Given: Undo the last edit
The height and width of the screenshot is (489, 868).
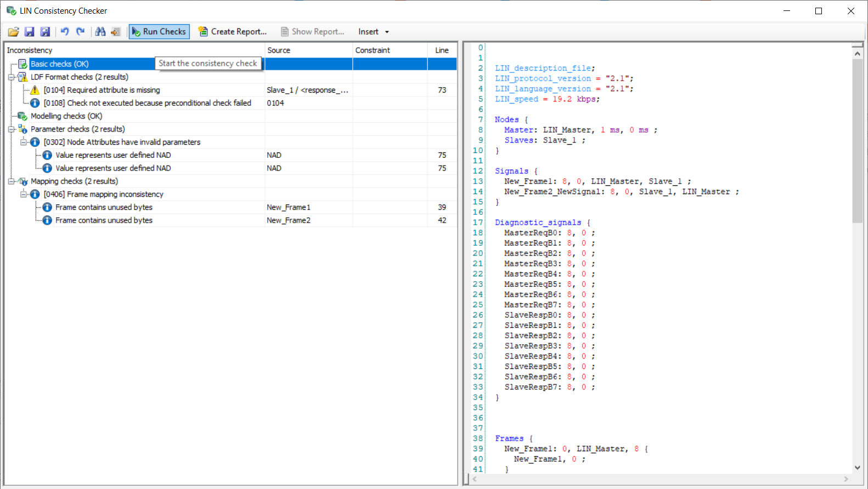Looking at the screenshot, I should click(65, 32).
